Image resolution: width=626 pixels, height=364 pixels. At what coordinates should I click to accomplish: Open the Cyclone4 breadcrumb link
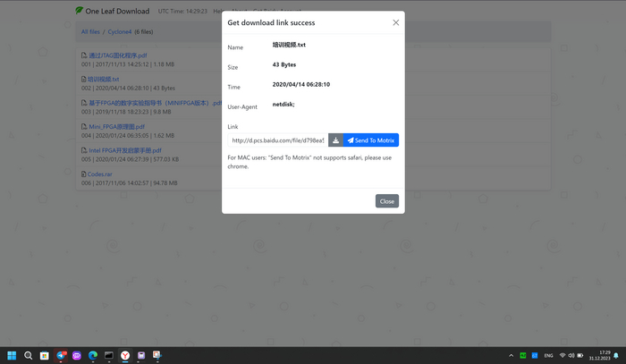(x=119, y=32)
